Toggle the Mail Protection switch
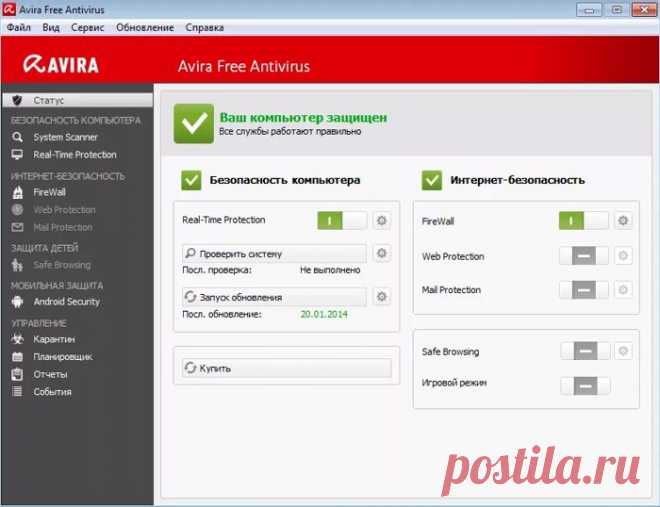The width and height of the screenshot is (660, 507). click(x=583, y=290)
